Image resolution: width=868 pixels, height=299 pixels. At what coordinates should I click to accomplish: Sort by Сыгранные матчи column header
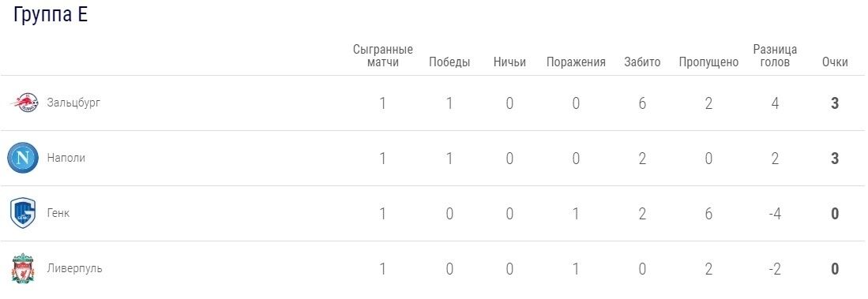(x=382, y=56)
